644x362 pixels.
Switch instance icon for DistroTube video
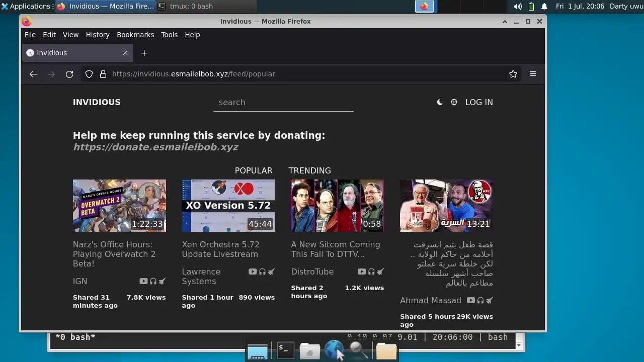[x=380, y=271]
